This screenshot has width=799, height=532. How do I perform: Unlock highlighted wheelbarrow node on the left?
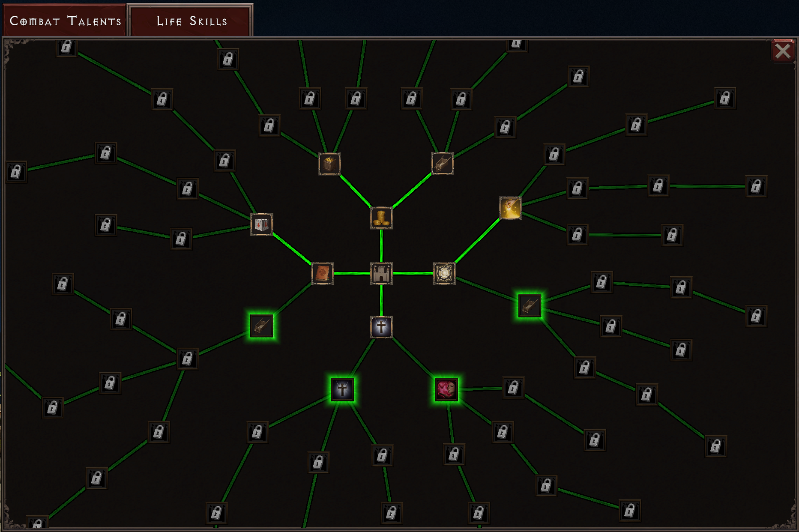coord(261,326)
